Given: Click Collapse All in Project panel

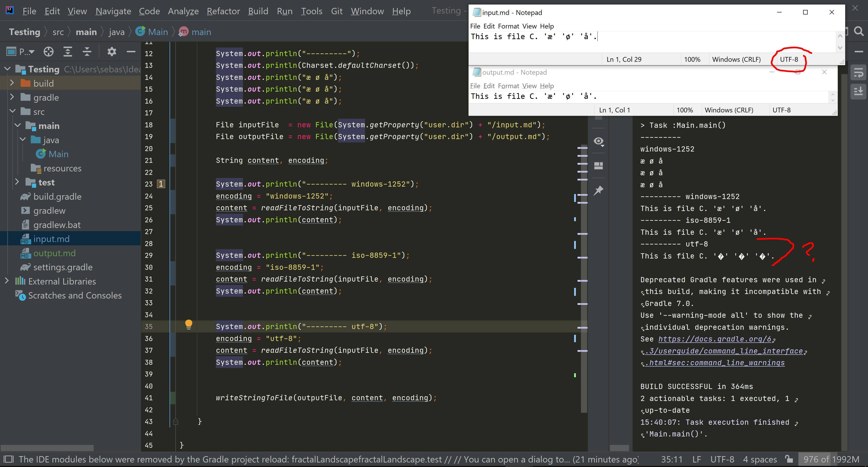Looking at the screenshot, I should point(87,52).
